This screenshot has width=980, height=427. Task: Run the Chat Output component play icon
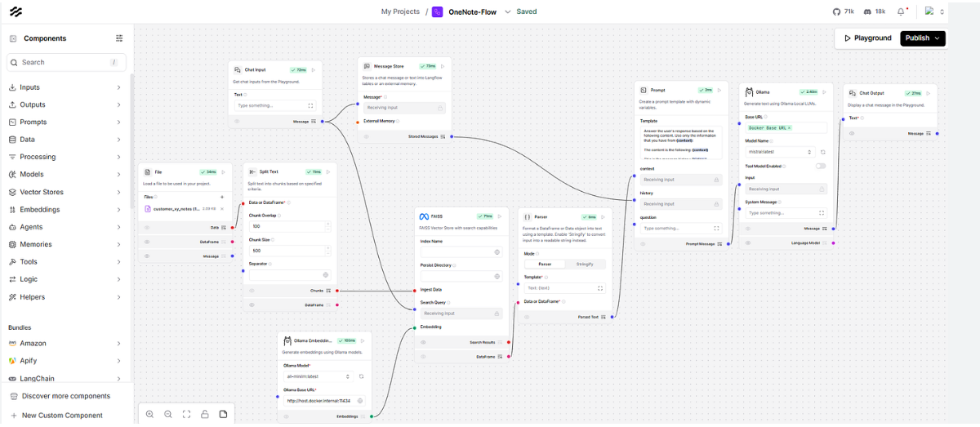click(x=929, y=93)
